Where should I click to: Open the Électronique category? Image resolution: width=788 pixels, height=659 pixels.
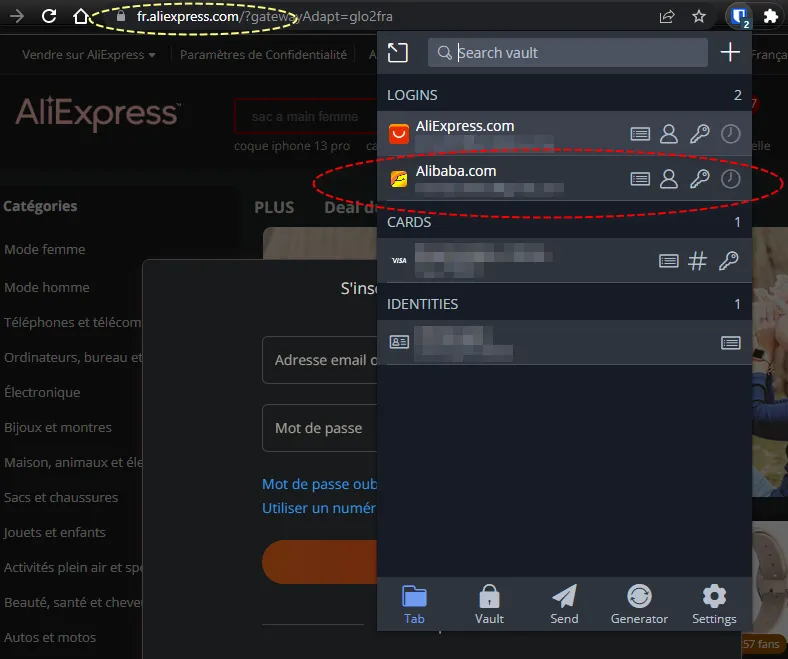pos(42,392)
